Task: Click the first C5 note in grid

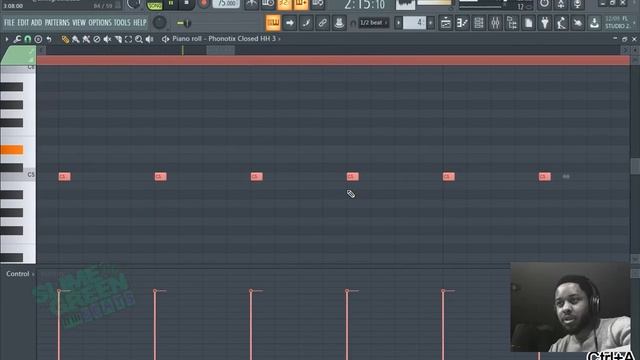Action: [64, 176]
